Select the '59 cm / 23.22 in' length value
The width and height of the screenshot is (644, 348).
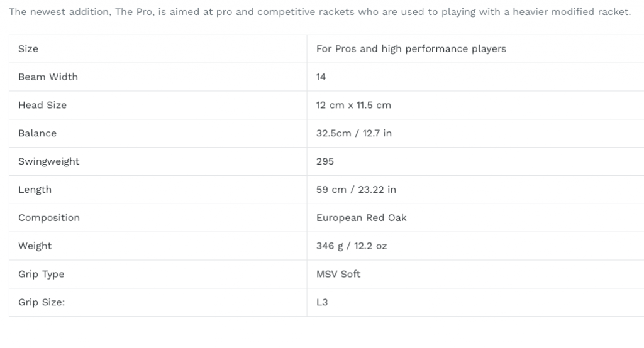356,190
